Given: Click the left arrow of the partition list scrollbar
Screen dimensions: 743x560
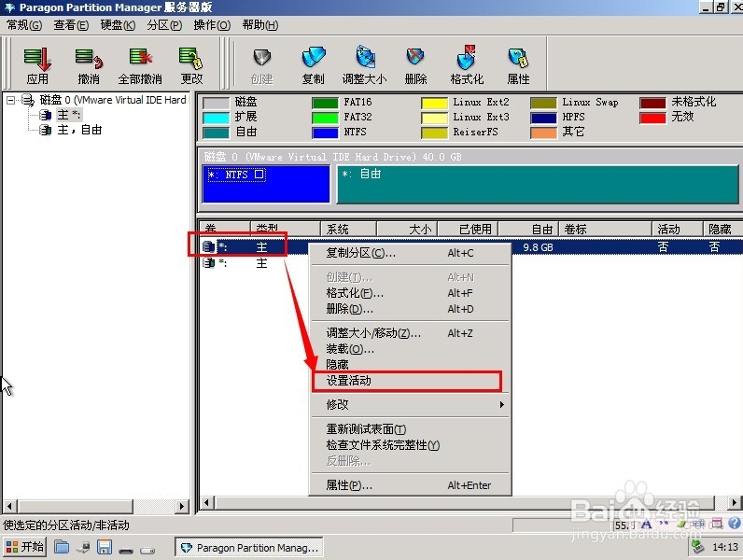Looking at the screenshot, I should click(x=206, y=502).
